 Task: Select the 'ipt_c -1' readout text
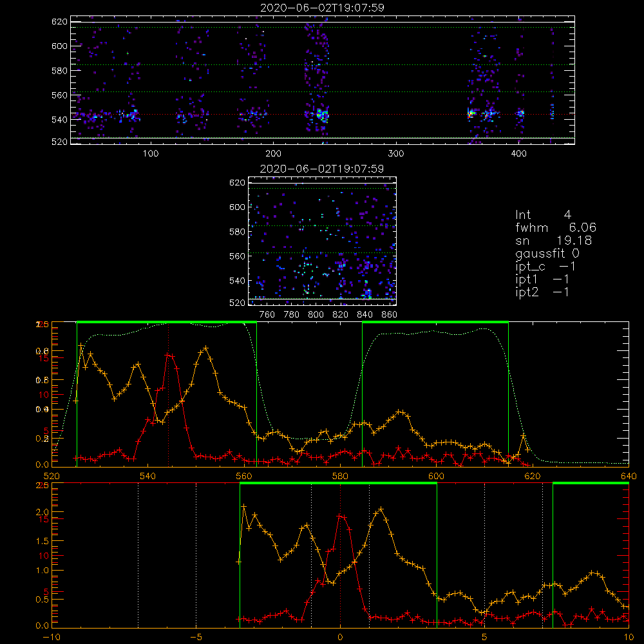pos(545,267)
